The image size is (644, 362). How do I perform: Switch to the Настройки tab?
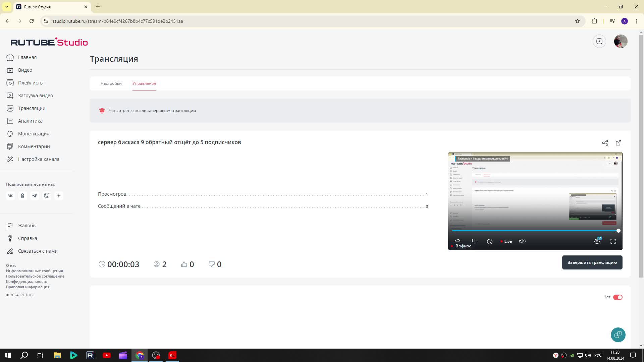coord(111,83)
